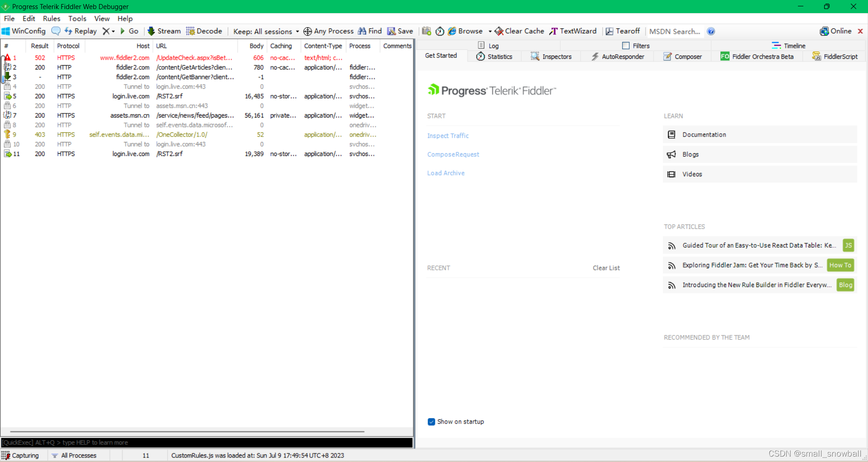Click the ComposeRequest link
The width and height of the screenshot is (868, 462).
(453, 155)
